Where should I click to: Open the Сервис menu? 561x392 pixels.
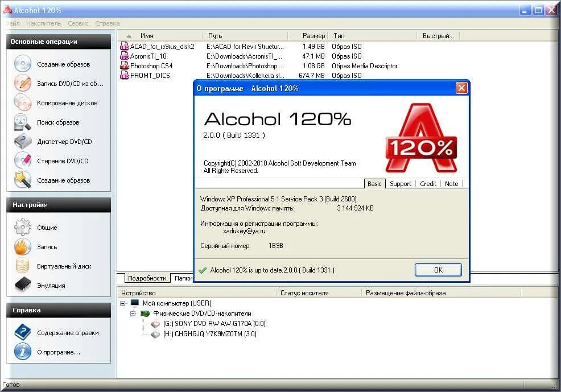pyautogui.click(x=78, y=23)
